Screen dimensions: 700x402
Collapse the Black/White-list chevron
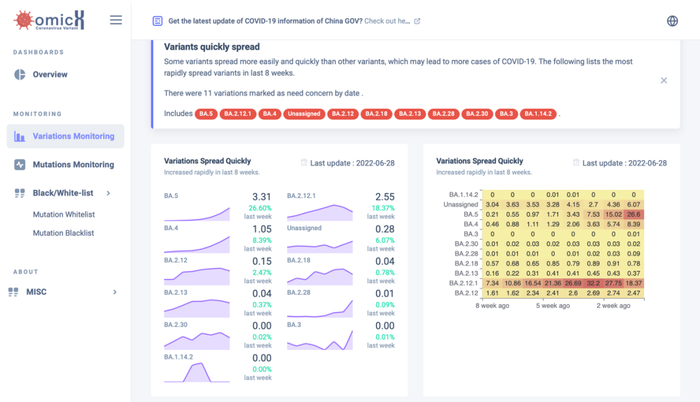tap(108, 193)
